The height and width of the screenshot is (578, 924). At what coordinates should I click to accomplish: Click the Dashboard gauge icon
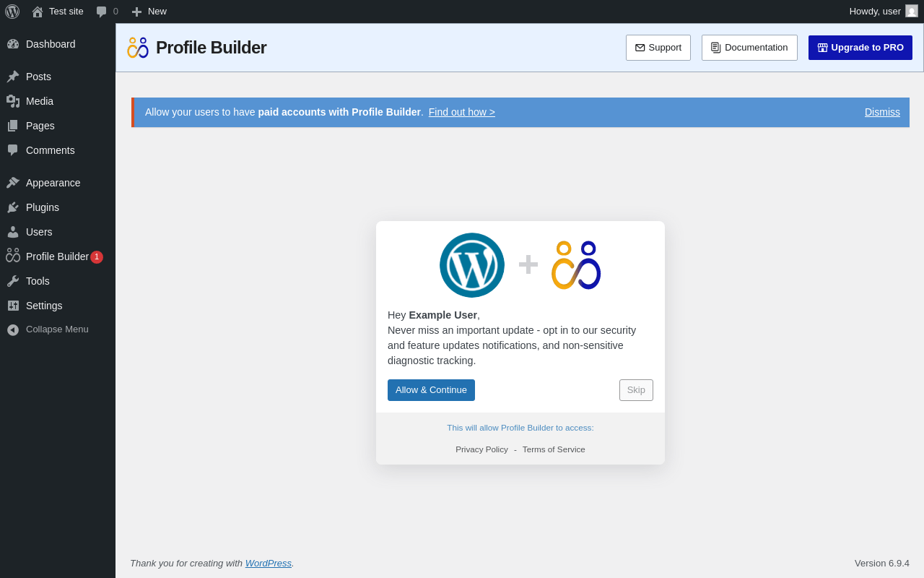[13, 44]
